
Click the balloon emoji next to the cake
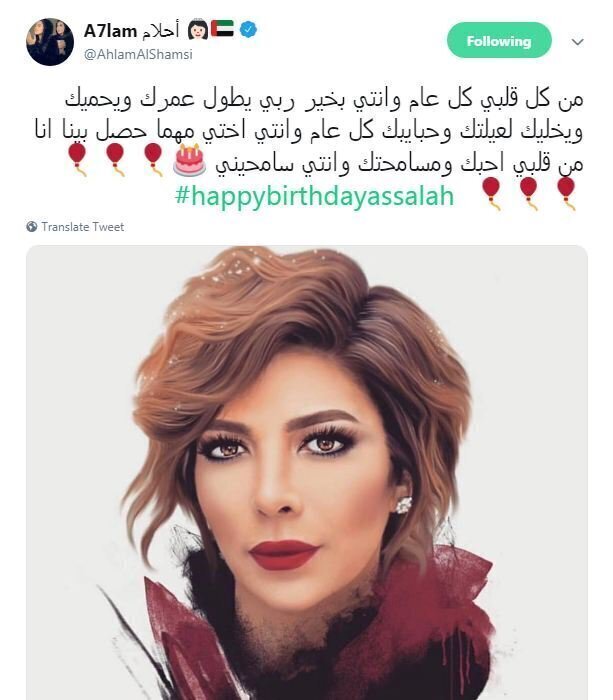pos(153,159)
